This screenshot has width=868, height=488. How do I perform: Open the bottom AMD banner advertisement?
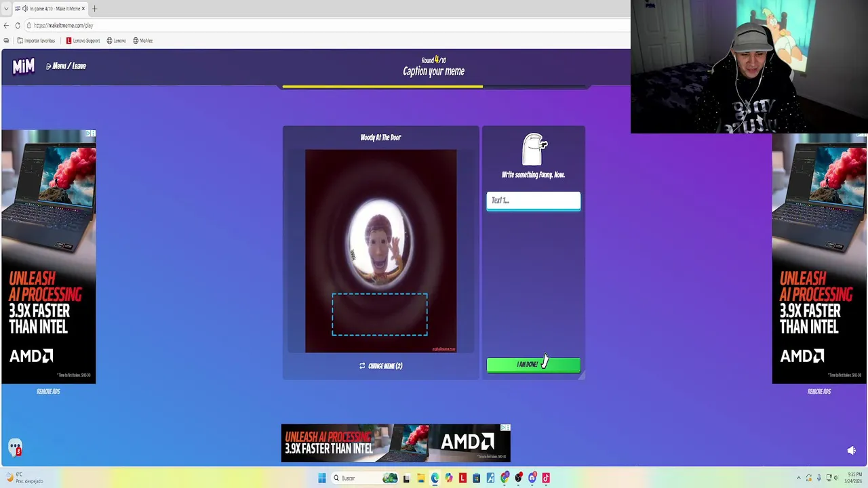click(395, 443)
